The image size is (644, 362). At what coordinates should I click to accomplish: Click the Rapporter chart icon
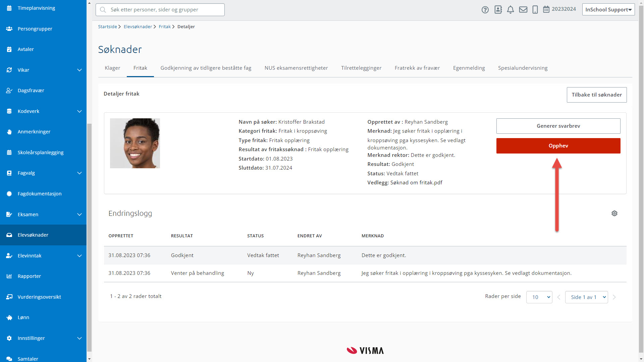(x=9, y=276)
